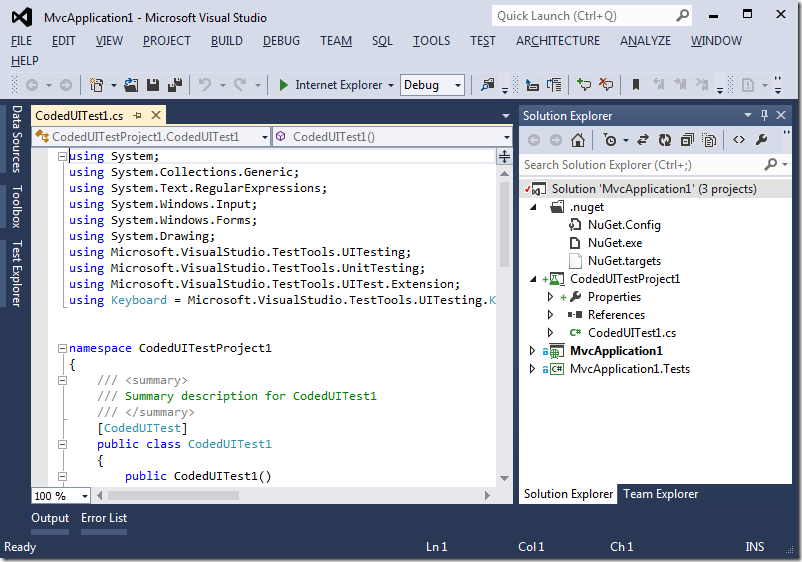Toggle pin on CodedUITest1.cs tab
802x562 pixels.
(138, 116)
